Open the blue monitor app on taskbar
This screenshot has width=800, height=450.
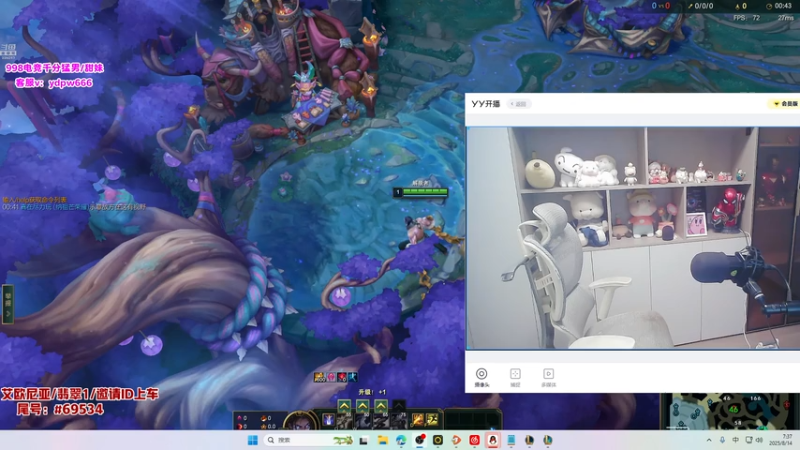pyautogui.click(x=511, y=440)
